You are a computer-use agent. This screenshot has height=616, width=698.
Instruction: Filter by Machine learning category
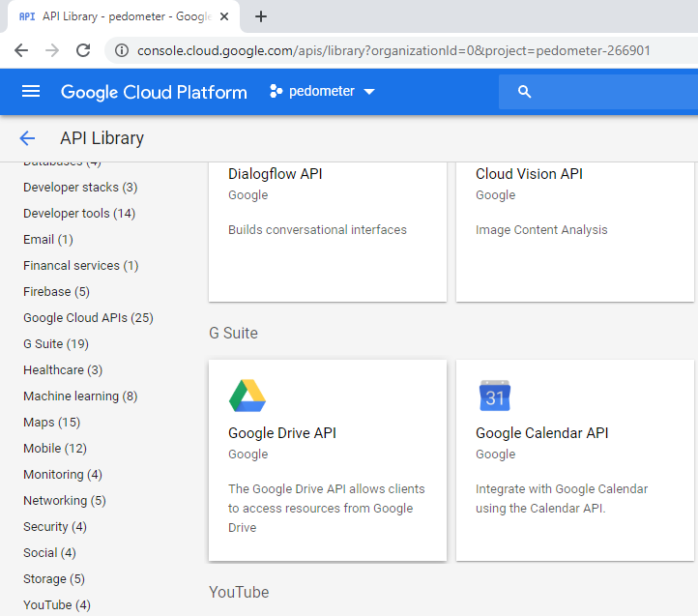click(x=80, y=396)
